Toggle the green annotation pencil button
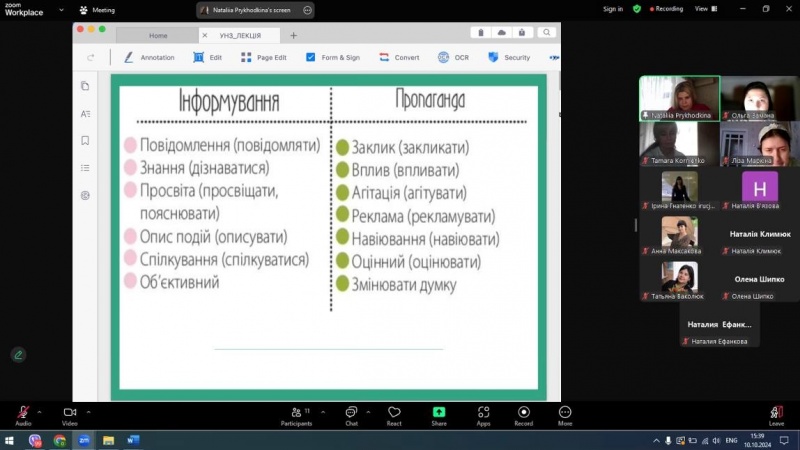Image resolution: width=800 pixels, height=450 pixels. click(x=18, y=354)
